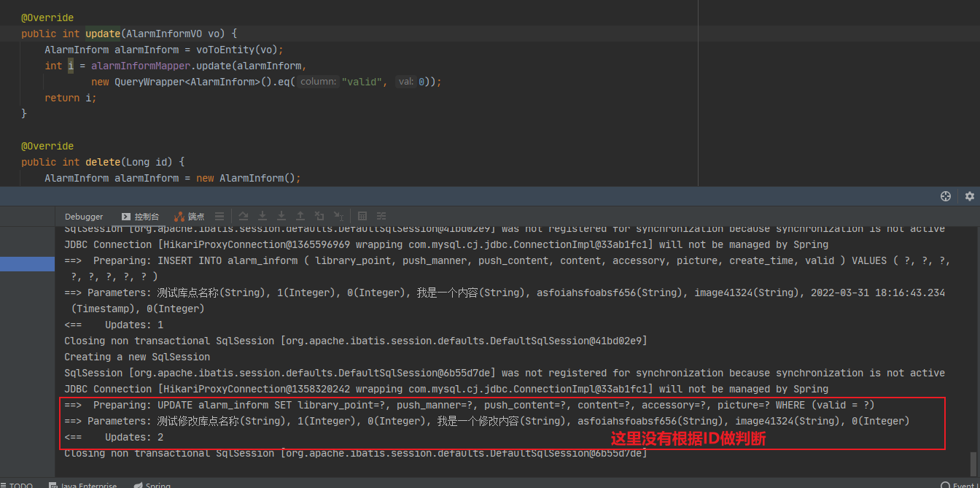
Task: Click the HikariProxyConnection@1358320242 log line
Action: pyautogui.click(x=446, y=389)
